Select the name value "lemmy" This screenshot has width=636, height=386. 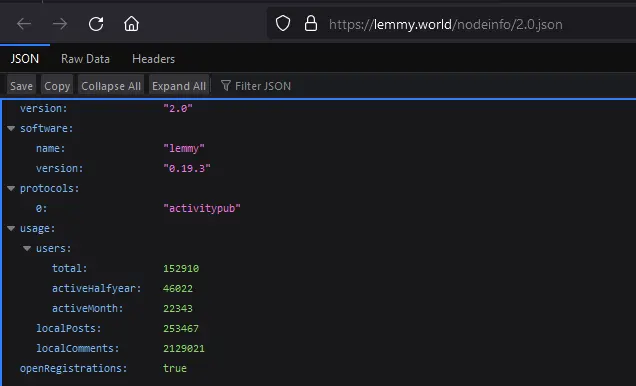coord(184,148)
